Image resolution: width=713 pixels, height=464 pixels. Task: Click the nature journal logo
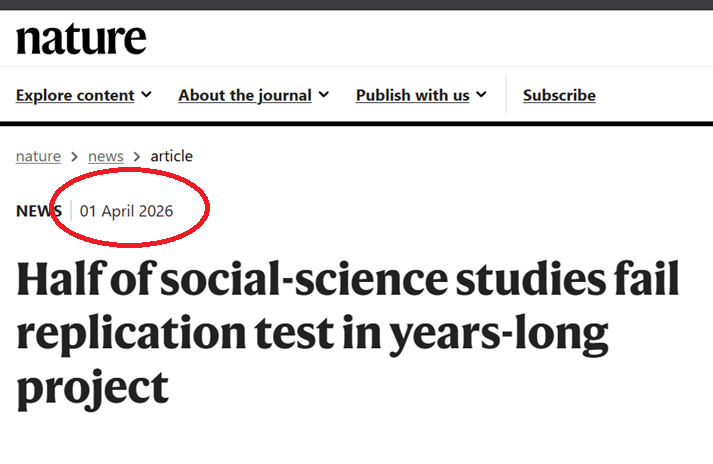coord(81,39)
